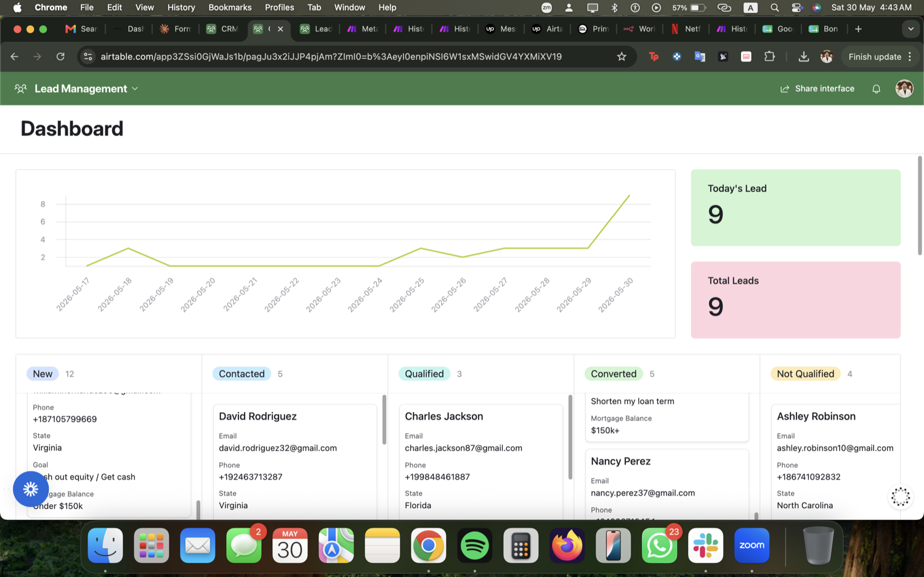Open the Ashley Robinson lead card
924x577 pixels.
coord(835,461)
